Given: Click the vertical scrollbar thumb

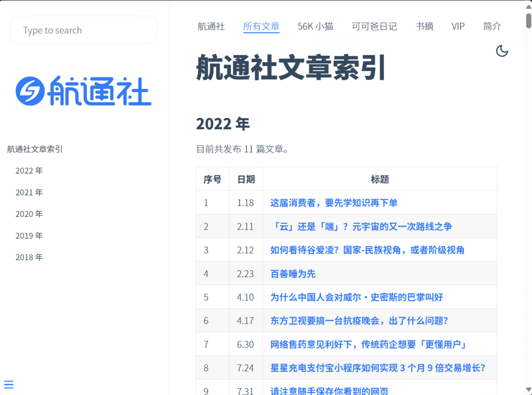Looking at the screenshot, I should [x=529, y=20].
